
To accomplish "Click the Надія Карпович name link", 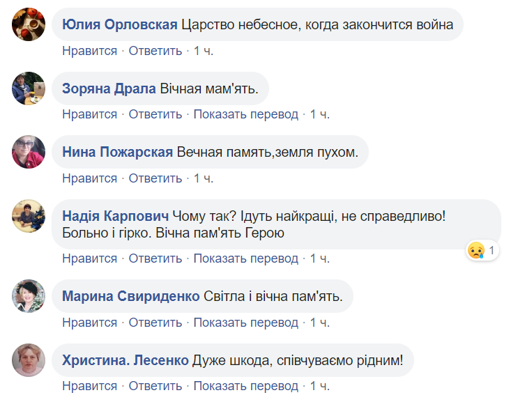I will 115,216.
